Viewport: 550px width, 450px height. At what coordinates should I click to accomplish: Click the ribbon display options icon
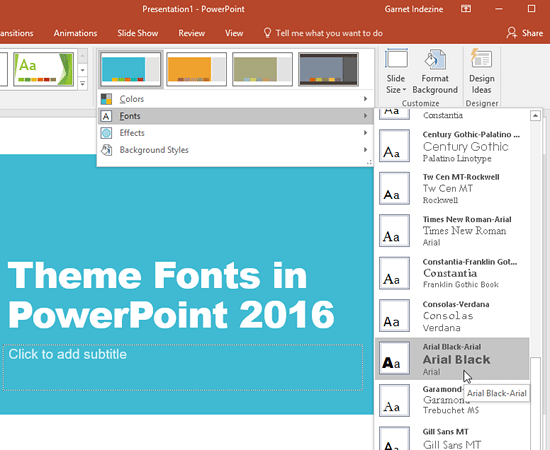coord(466,9)
